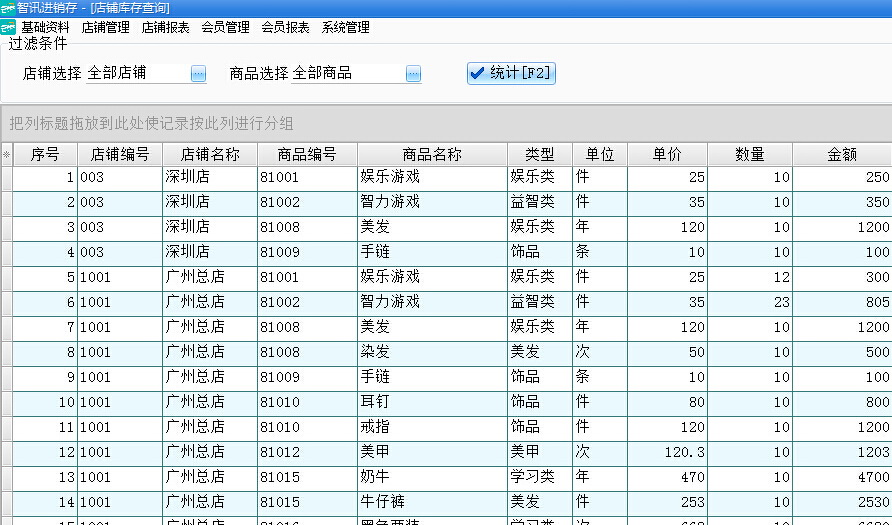The height and width of the screenshot is (525, 892).
Task: Sort by the 序号 column header
Action: click(x=45, y=154)
